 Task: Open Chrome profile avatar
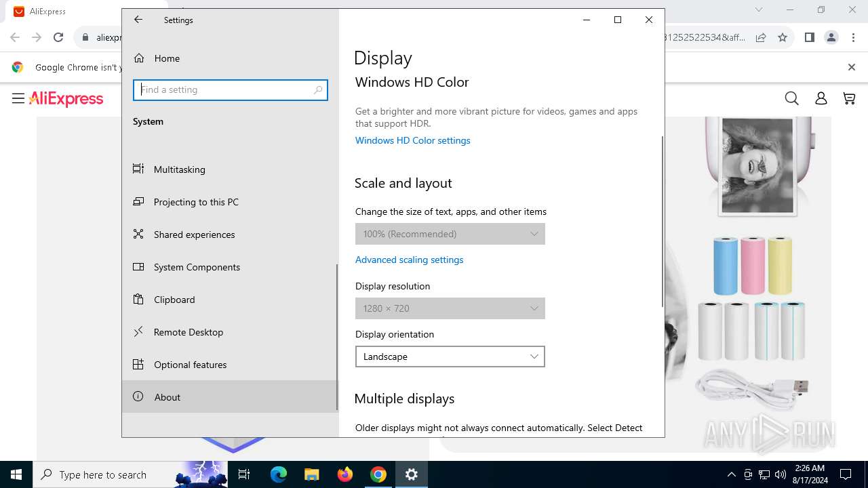click(x=831, y=37)
